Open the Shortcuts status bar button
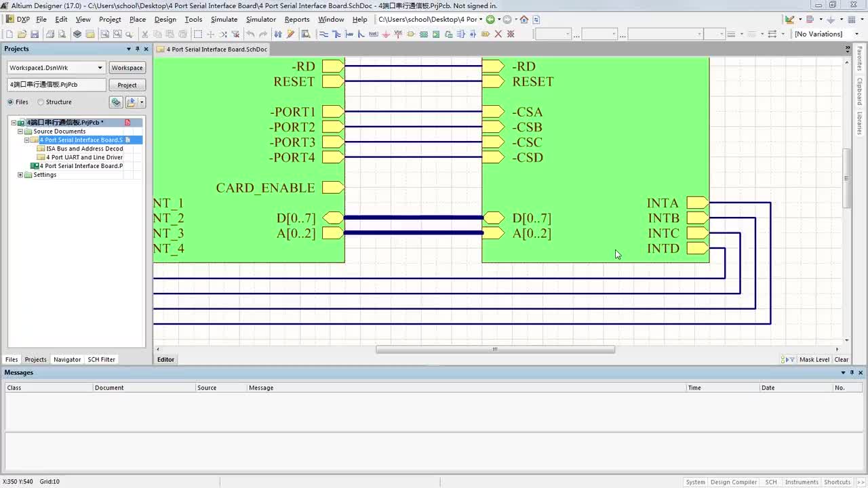 pyautogui.click(x=837, y=482)
